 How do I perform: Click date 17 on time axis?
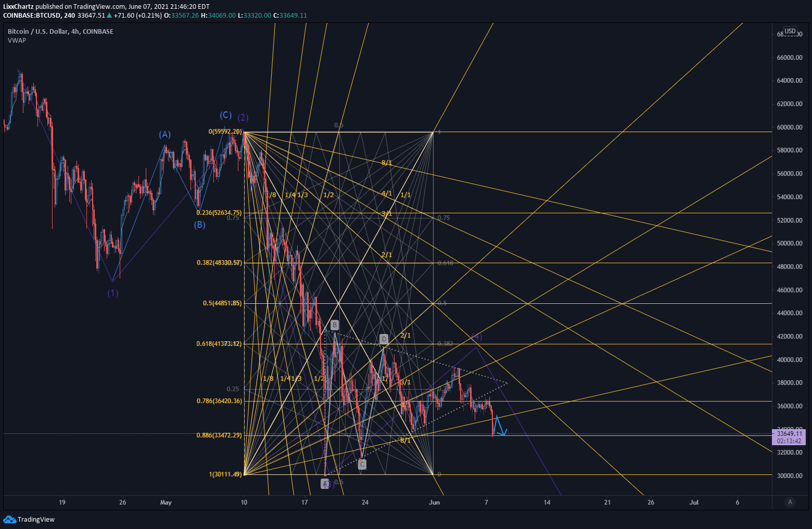304,502
